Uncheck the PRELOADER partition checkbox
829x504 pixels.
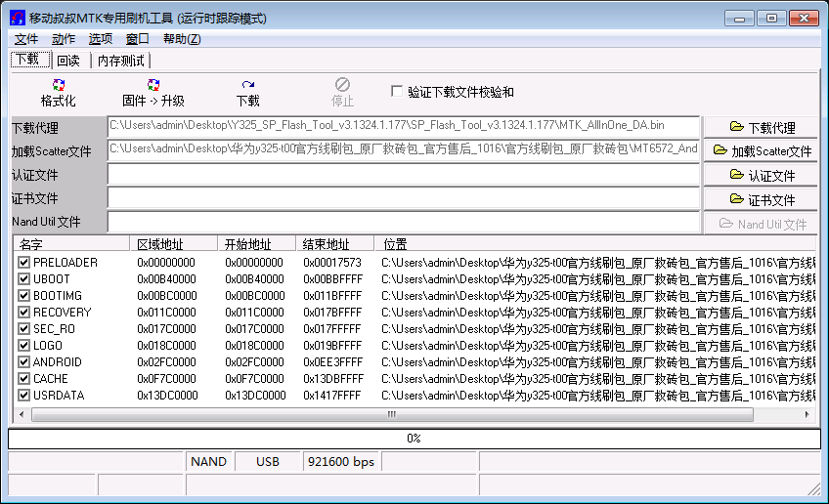pos(23,262)
